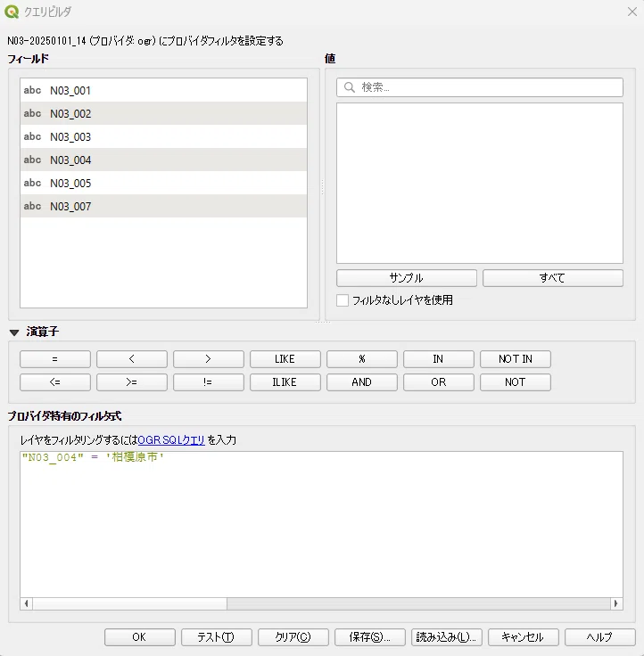The image size is (644, 656).
Task: Click the QGIS logo in title bar
Action: click(x=12, y=12)
